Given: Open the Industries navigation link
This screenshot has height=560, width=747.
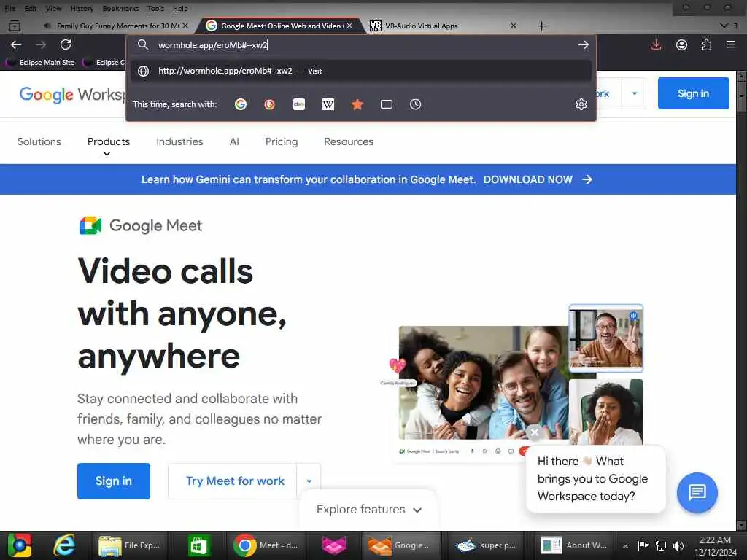Looking at the screenshot, I should click(179, 141).
